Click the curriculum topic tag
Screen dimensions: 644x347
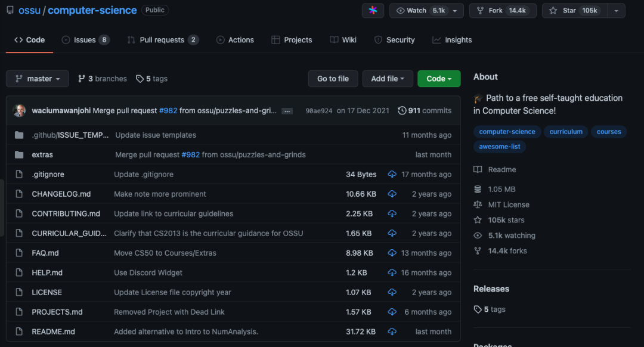point(566,132)
